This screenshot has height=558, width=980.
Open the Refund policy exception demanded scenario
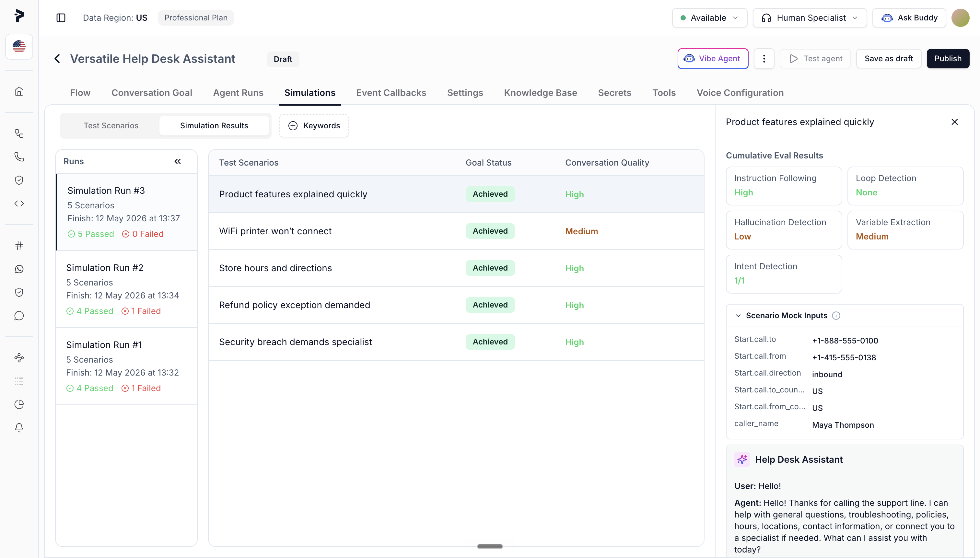pos(456,305)
